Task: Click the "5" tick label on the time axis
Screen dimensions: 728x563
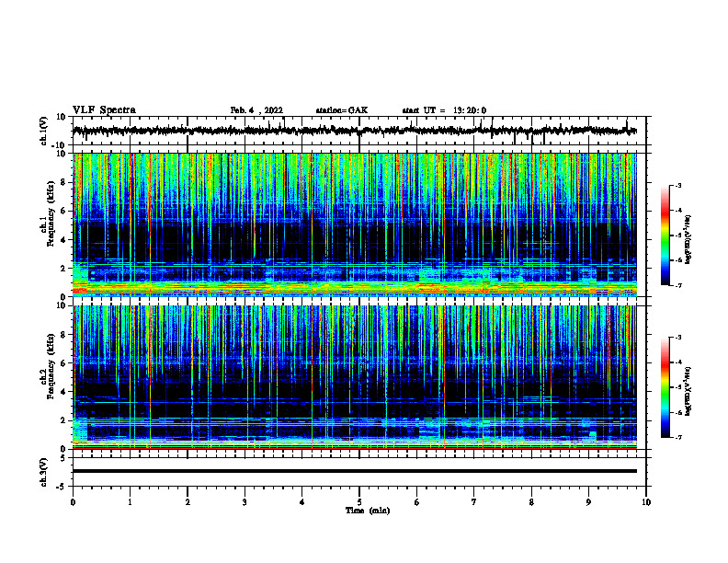Action: click(359, 502)
